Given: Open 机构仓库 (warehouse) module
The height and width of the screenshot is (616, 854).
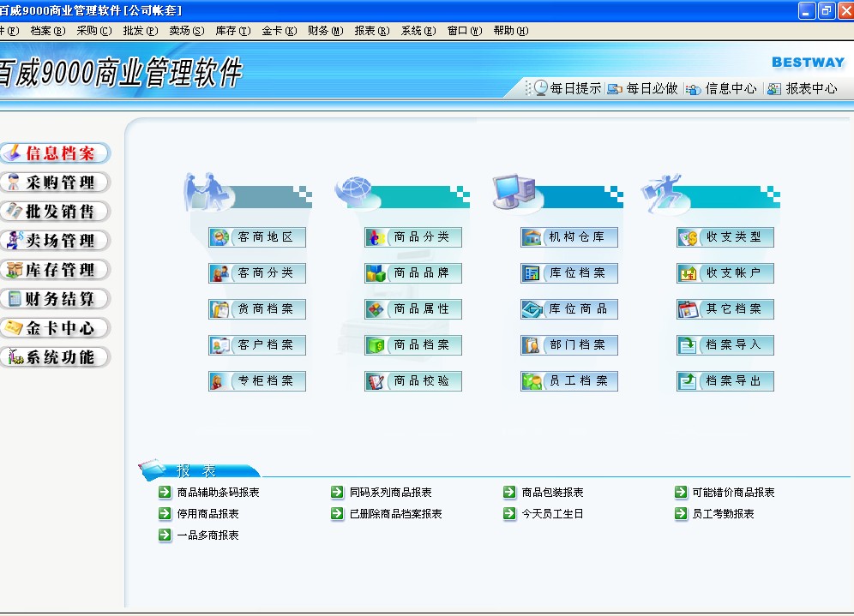Looking at the screenshot, I should tap(569, 237).
